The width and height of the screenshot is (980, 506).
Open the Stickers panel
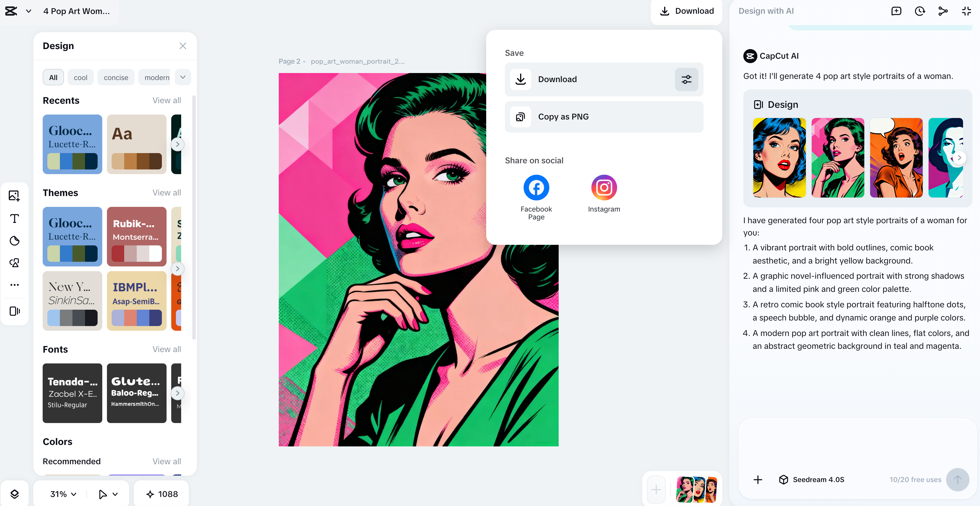14,240
